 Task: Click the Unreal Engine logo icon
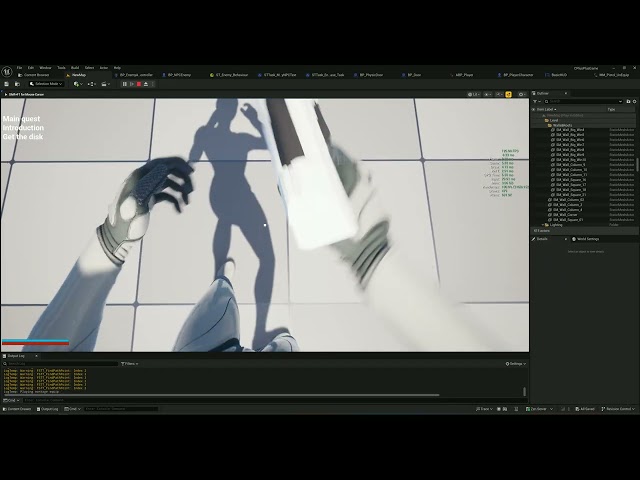click(x=7, y=72)
